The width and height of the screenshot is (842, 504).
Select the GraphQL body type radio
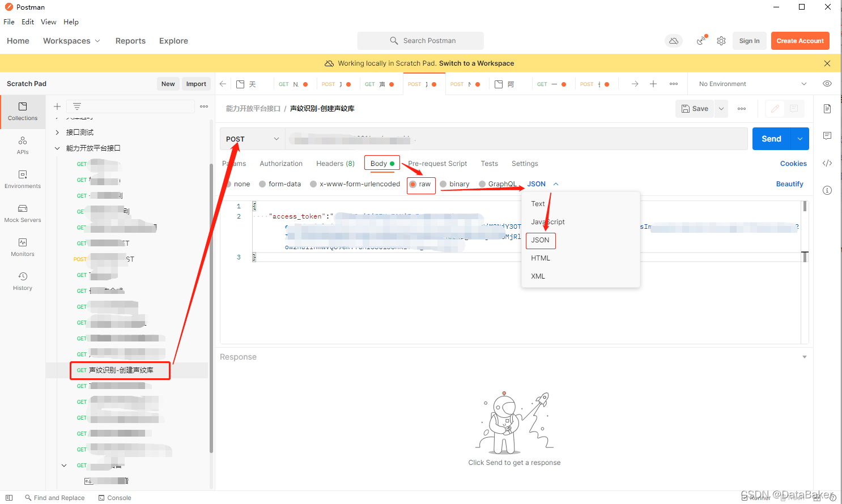click(x=482, y=184)
